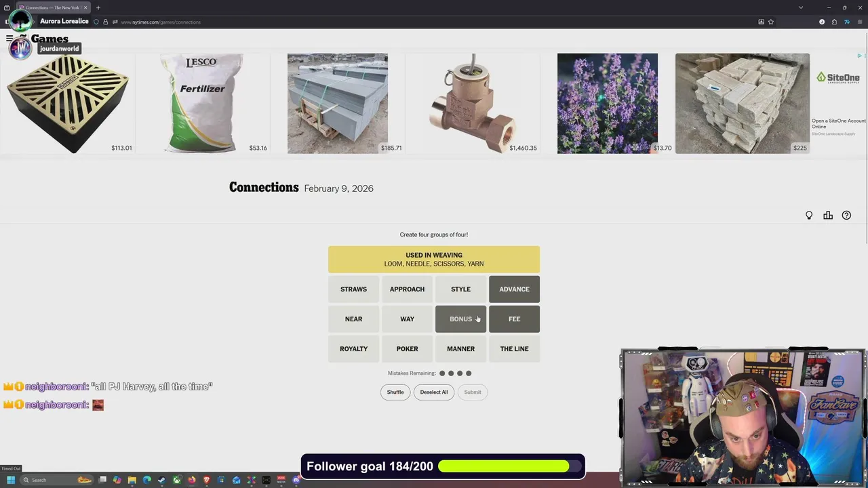Select the STRAWS tile
Viewport: 868px width, 488px height.
pyautogui.click(x=353, y=289)
